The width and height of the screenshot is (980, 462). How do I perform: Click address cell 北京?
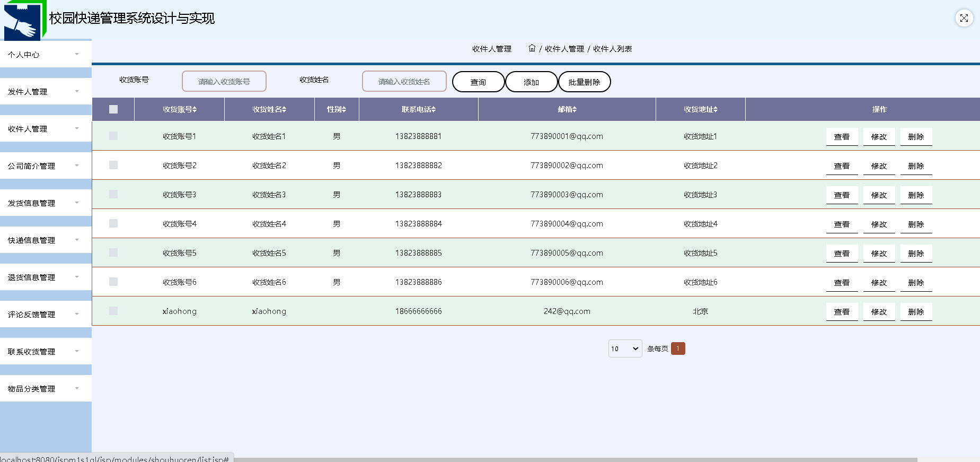coord(701,311)
